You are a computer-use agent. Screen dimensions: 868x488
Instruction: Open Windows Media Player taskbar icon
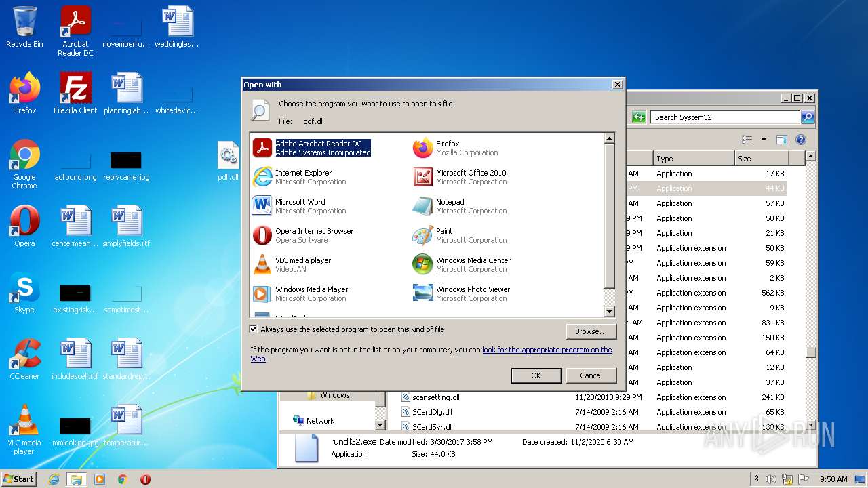click(100, 479)
